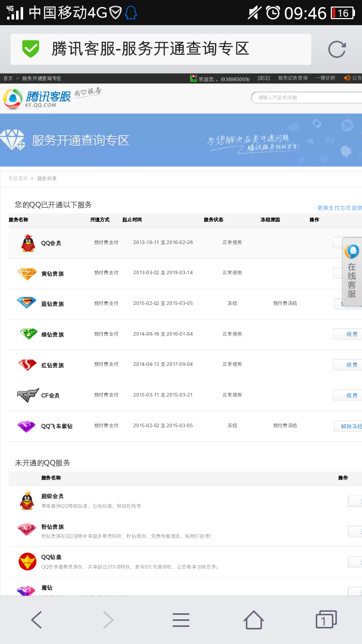Click the 超级会员 penguin icon
362x644 pixels.
tap(27, 501)
